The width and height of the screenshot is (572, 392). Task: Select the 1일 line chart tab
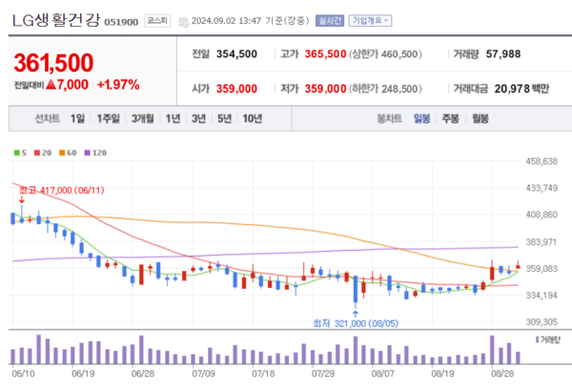(x=78, y=118)
